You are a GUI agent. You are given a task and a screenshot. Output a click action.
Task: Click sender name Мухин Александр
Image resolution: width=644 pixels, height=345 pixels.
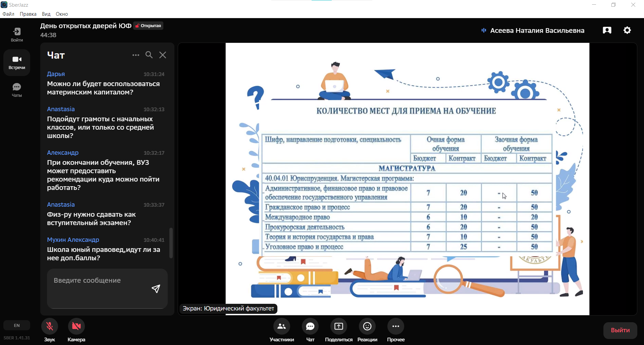(x=73, y=240)
